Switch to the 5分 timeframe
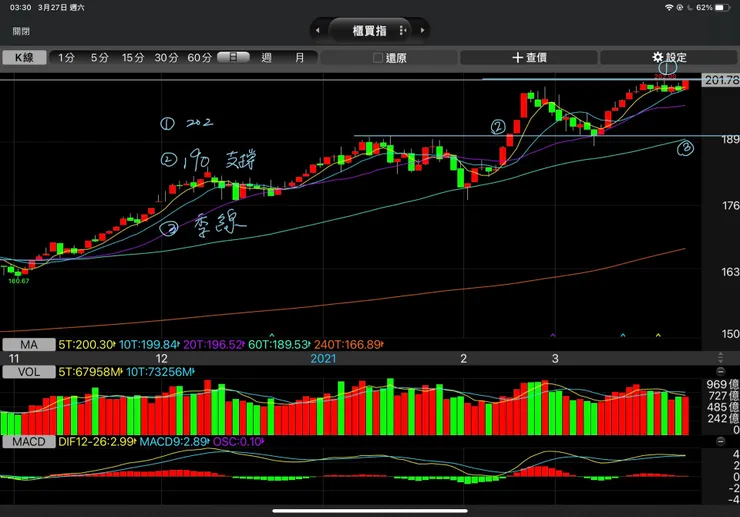Viewport: 740px width, 517px height. (100, 58)
